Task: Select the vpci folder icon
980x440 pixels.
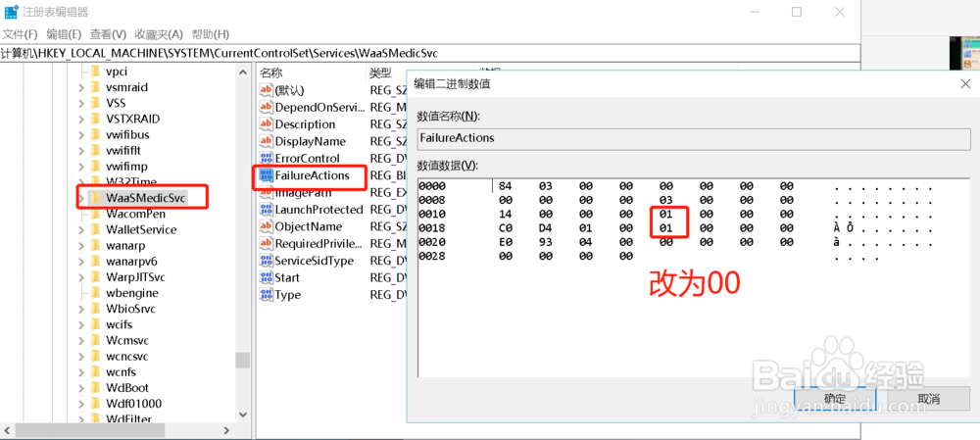Action: tap(96, 72)
